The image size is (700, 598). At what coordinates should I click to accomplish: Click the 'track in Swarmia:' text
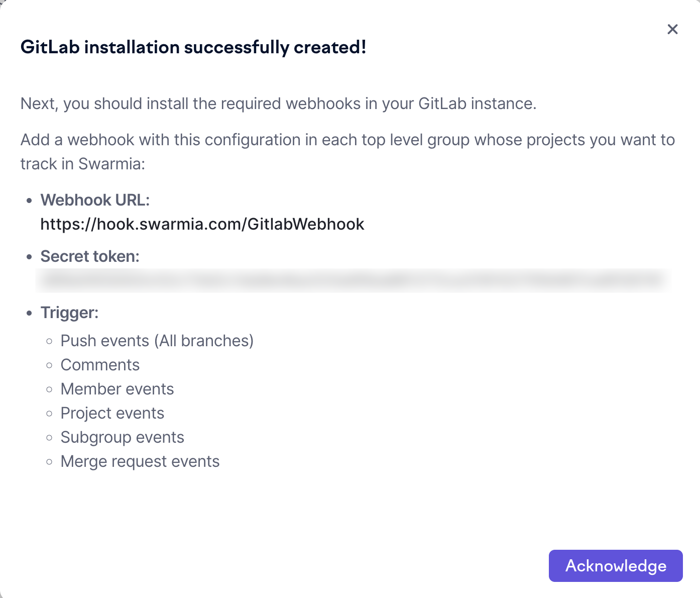83,164
